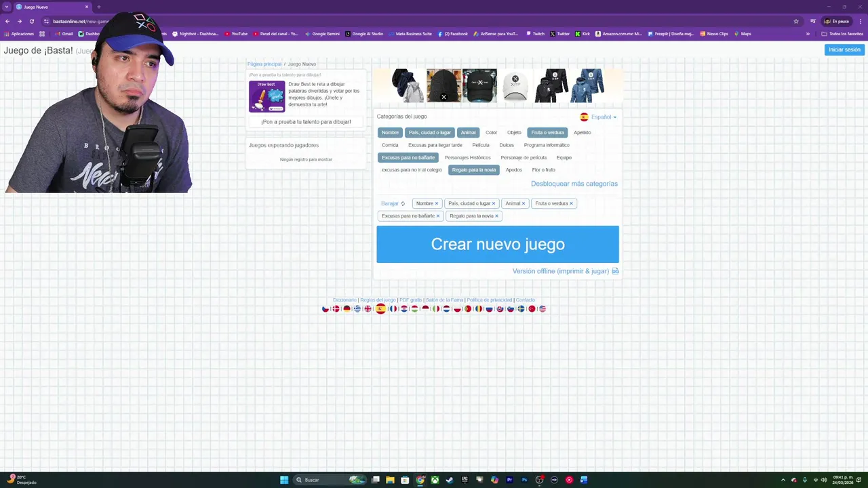The height and width of the screenshot is (488, 868).
Task: Open Windows Start menu
Action: (284, 480)
